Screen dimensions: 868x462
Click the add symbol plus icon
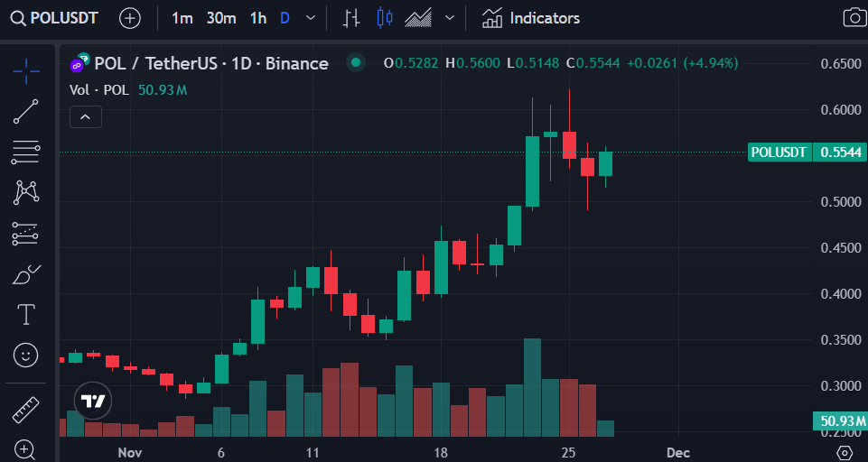pos(129,18)
